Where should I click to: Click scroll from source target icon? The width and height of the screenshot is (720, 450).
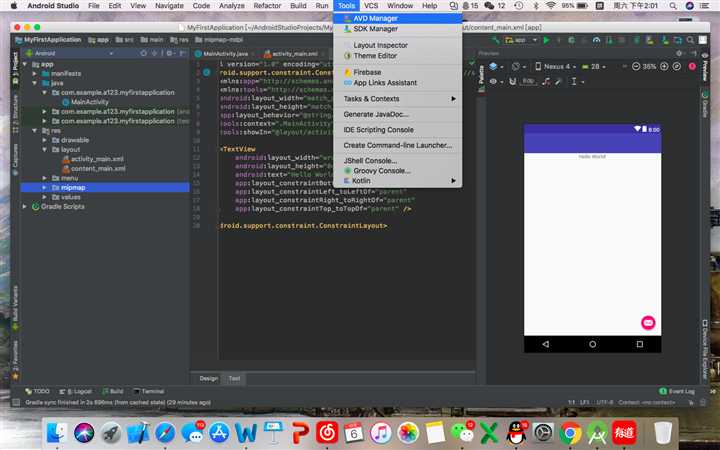(x=144, y=53)
